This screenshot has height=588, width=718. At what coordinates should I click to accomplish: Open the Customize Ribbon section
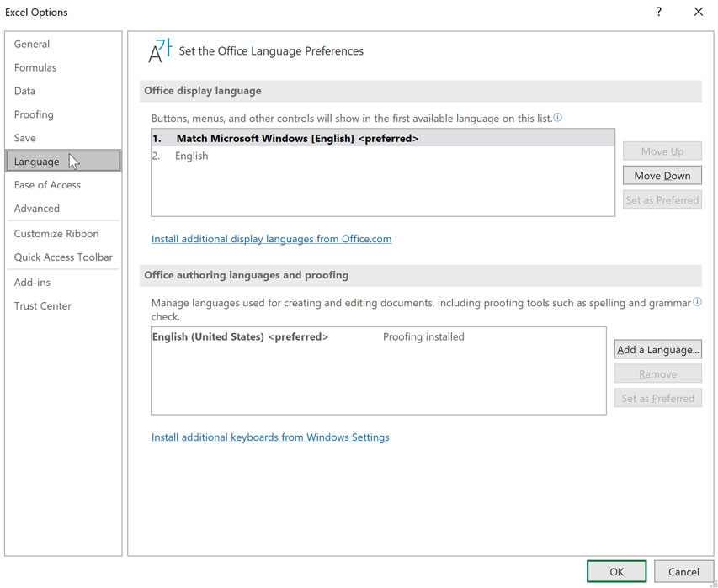coord(54,233)
